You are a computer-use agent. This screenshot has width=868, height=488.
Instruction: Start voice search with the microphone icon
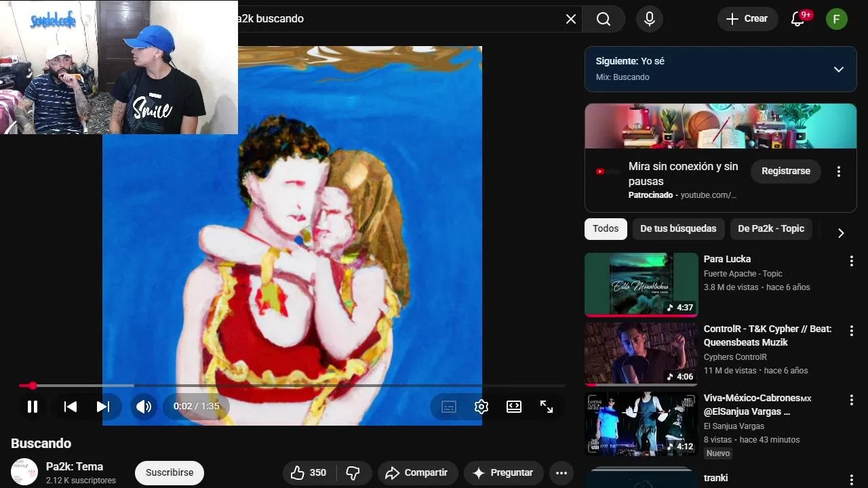click(650, 19)
